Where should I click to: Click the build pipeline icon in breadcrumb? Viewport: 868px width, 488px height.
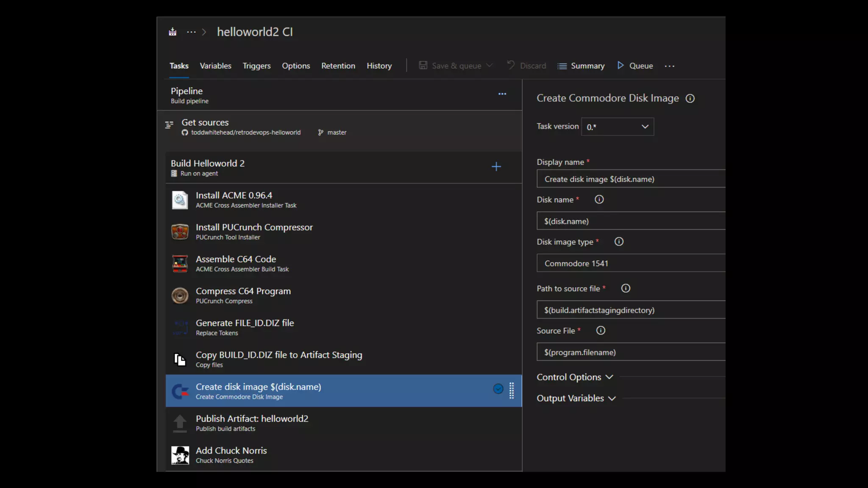pos(172,32)
